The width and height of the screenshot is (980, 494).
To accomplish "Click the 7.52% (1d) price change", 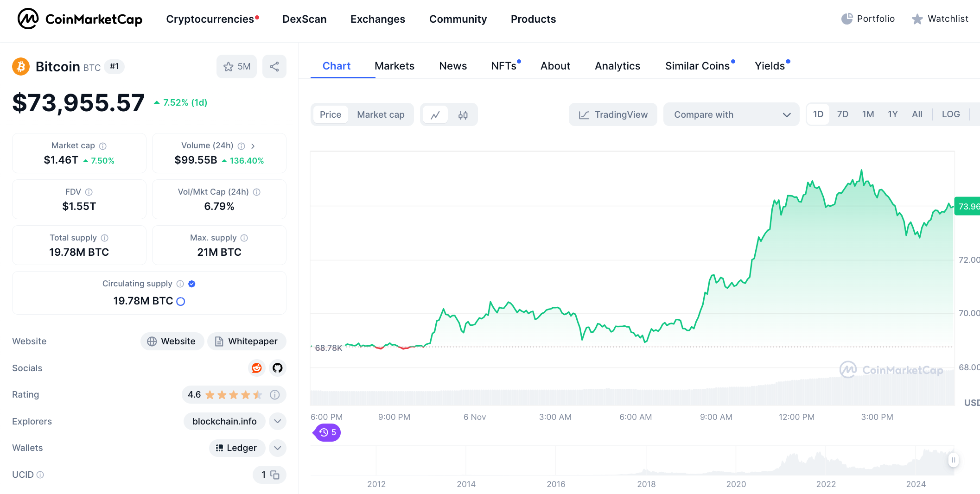I will click(180, 102).
